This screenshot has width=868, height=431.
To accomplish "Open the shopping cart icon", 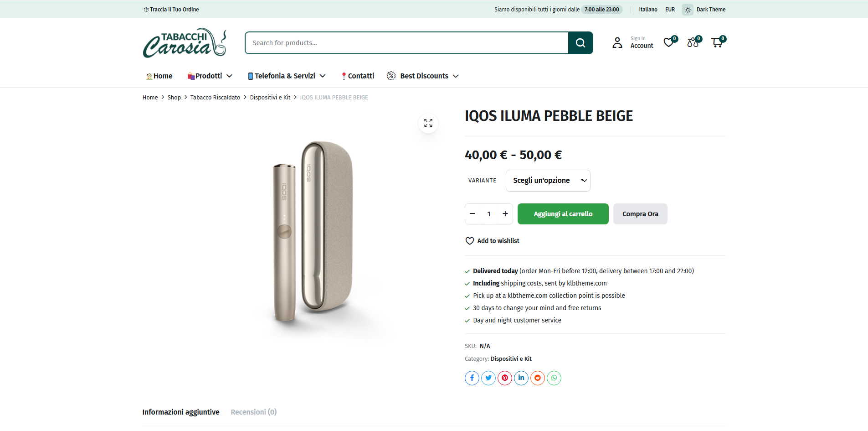I will pyautogui.click(x=717, y=42).
